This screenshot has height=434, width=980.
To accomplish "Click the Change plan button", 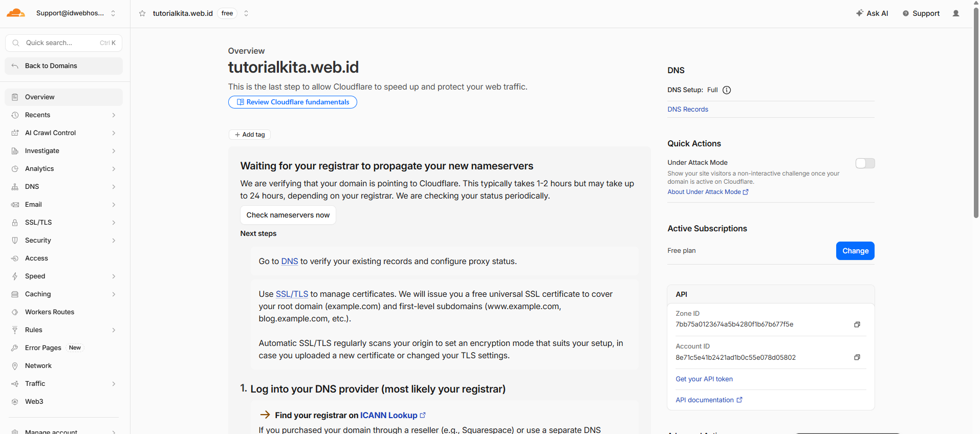I will (x=855, y=251).
